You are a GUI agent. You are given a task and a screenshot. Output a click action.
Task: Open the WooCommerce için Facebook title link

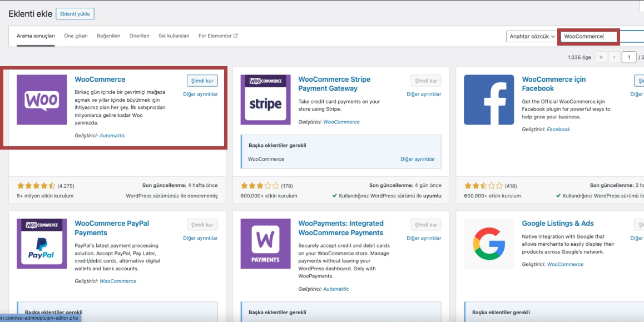tap(554, 84)
